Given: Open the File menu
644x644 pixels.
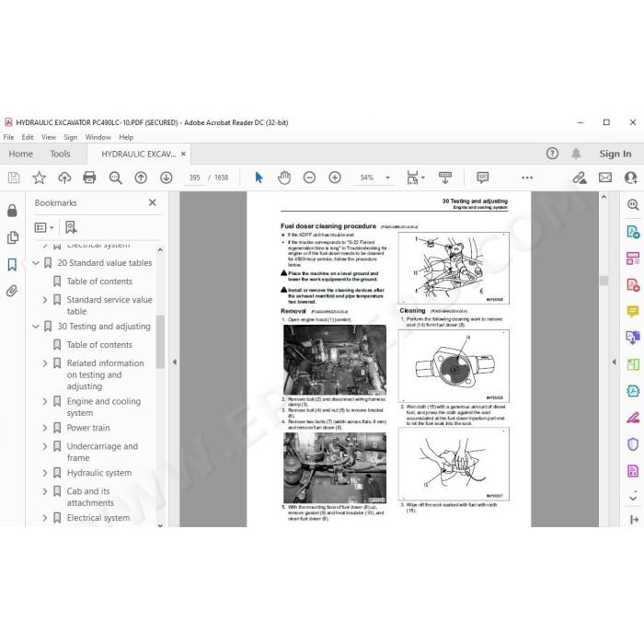Looking at the screenshot, I should click(x=8, y=137).
